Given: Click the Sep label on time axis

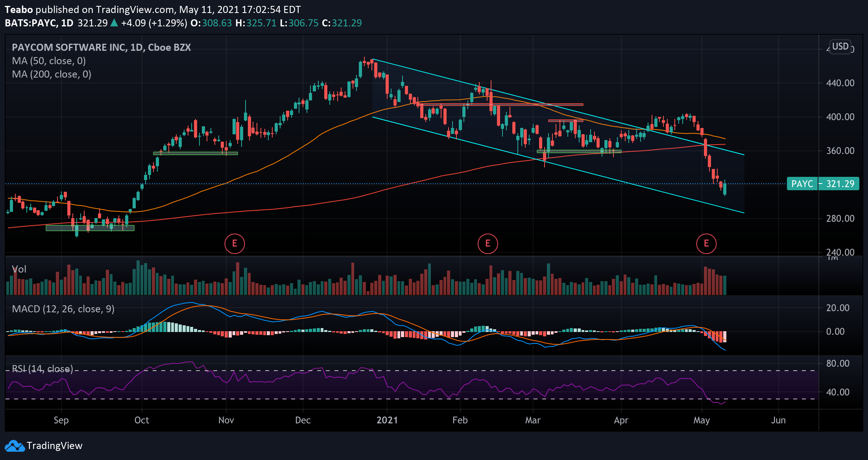Looking at the screenshot, I should point(61,420).
